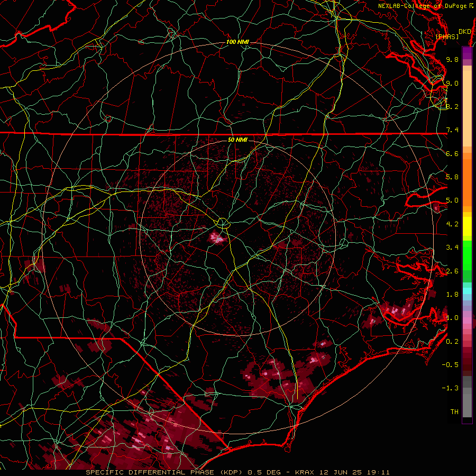Image resolution: width=476 pixels, height=476 pixels.
Task: Click the [PHAS] legend header
Action: click(447, 36)
